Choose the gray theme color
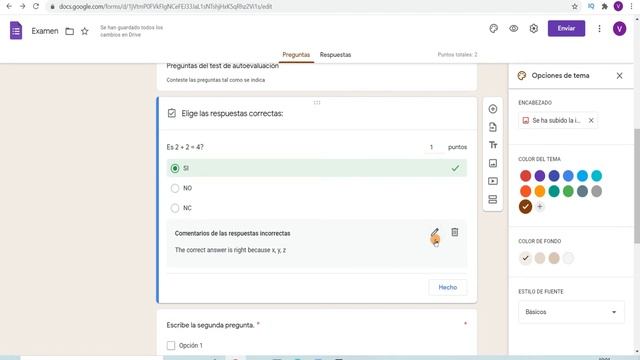The width and height of the screenshot is (640, 360). pyautogui.click(x=596, y=191)
